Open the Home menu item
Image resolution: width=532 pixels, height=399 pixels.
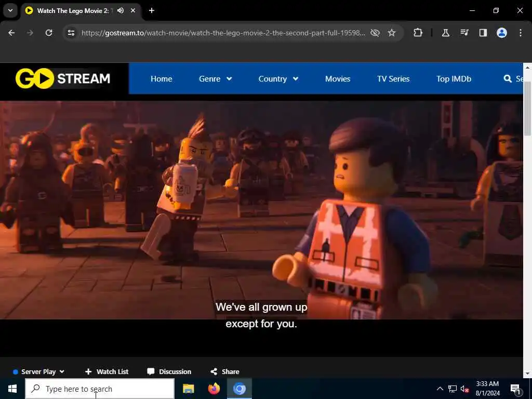(x=161, y=79)
